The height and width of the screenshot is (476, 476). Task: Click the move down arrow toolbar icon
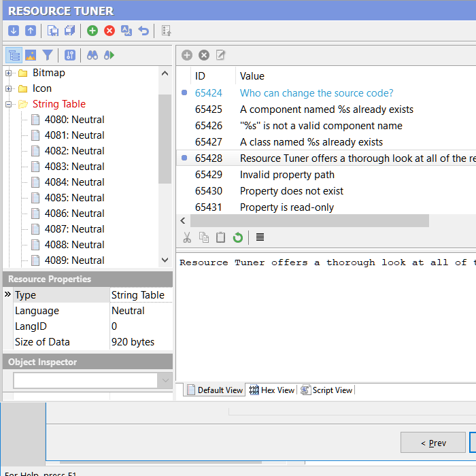14,31
